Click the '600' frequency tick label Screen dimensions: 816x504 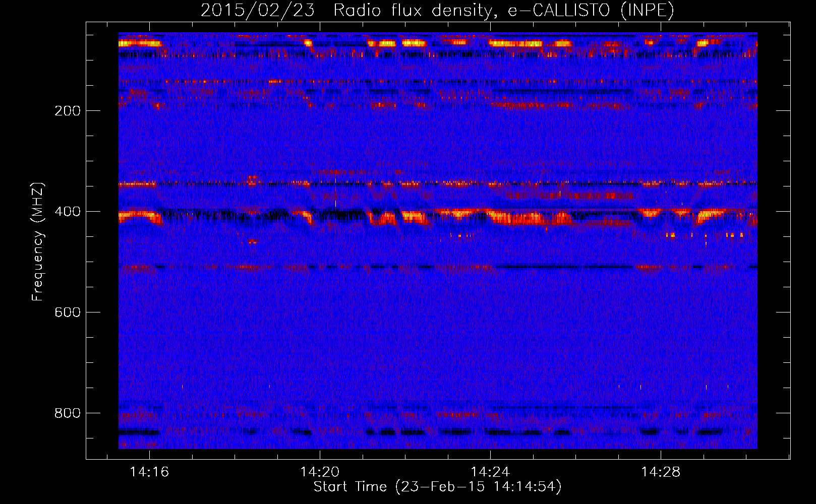(x=67, y=312)
